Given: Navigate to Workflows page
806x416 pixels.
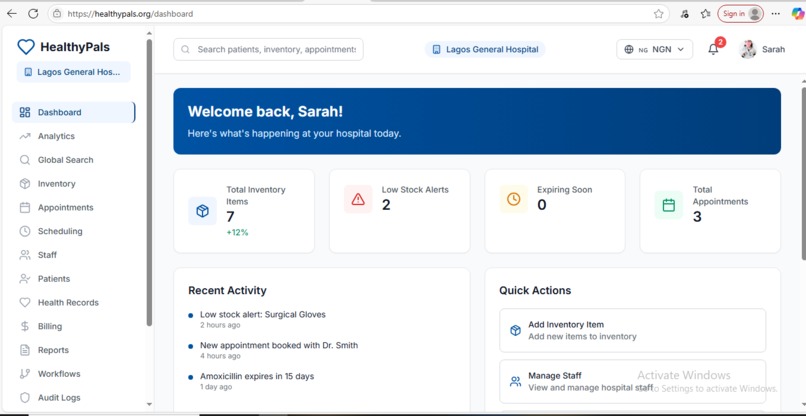Looking at the screenshot, I should pyautogui.click(x=74, y=374).
